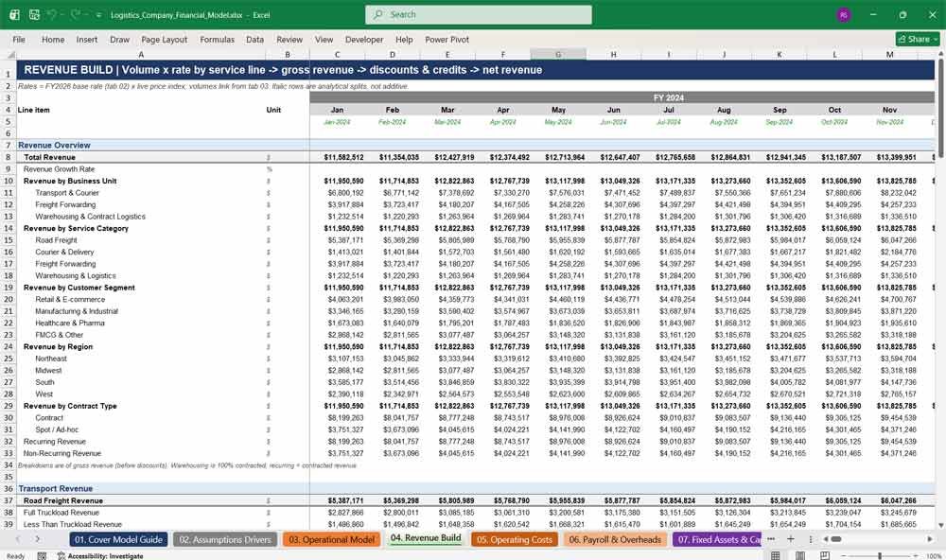Click the zoom slider handle
Viewport: 946px width, 560px height.
[880, 556]
